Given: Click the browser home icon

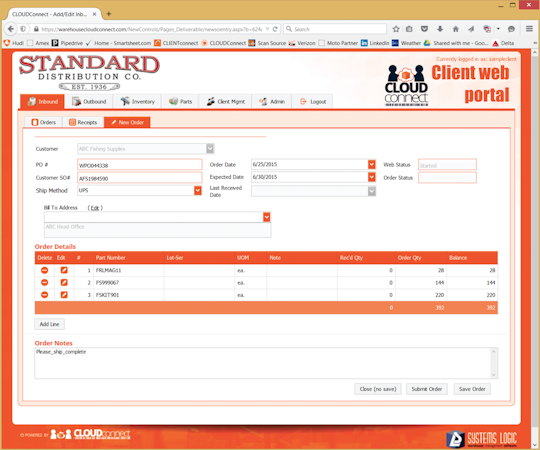Looking at the screenshot, I should [x=455, y=29].
